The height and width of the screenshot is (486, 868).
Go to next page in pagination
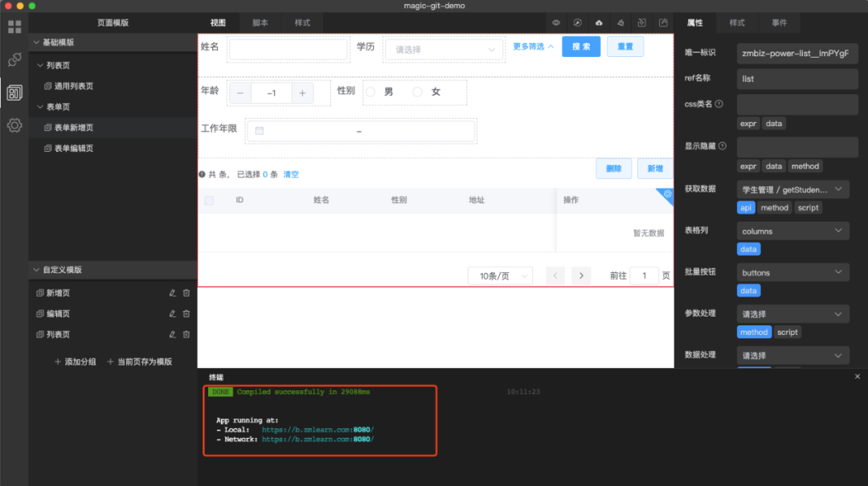tap(581, 276)
